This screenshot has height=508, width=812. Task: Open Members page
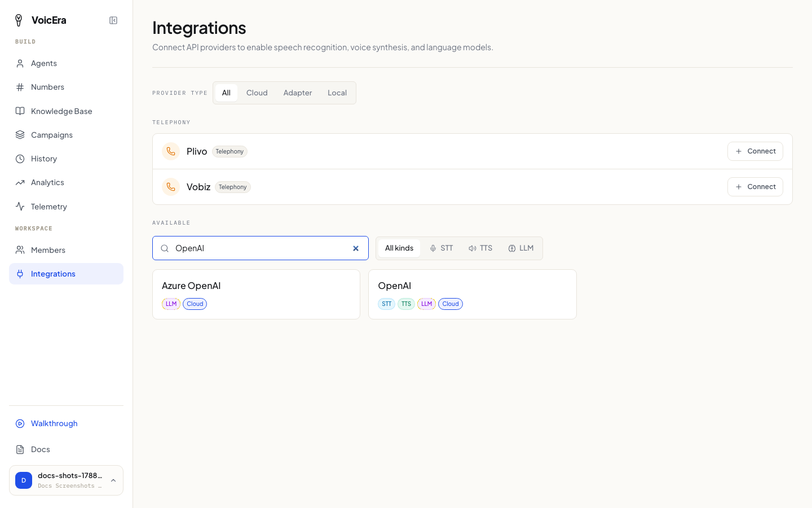click(67, 250)
